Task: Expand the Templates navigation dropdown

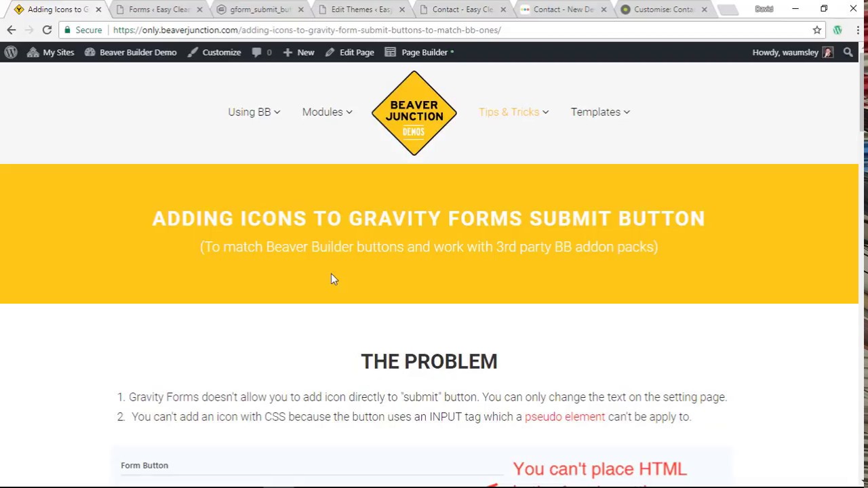Action: [600, 112]
